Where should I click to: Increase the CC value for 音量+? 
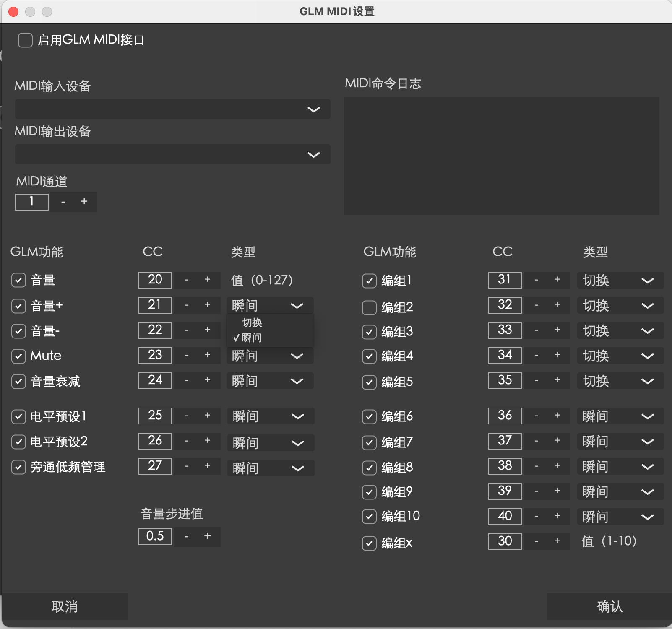click(x=208, y=305)
